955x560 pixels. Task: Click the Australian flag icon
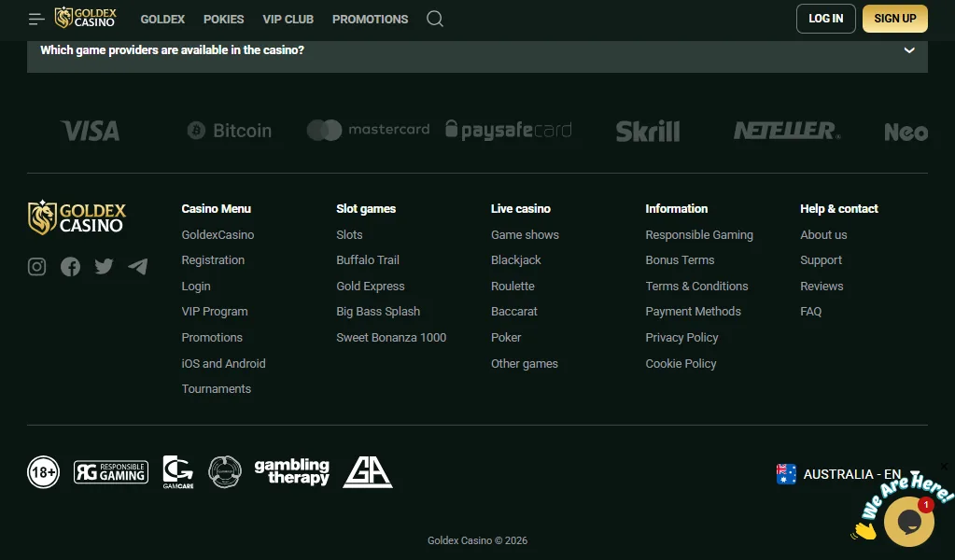tap(786, 473)
